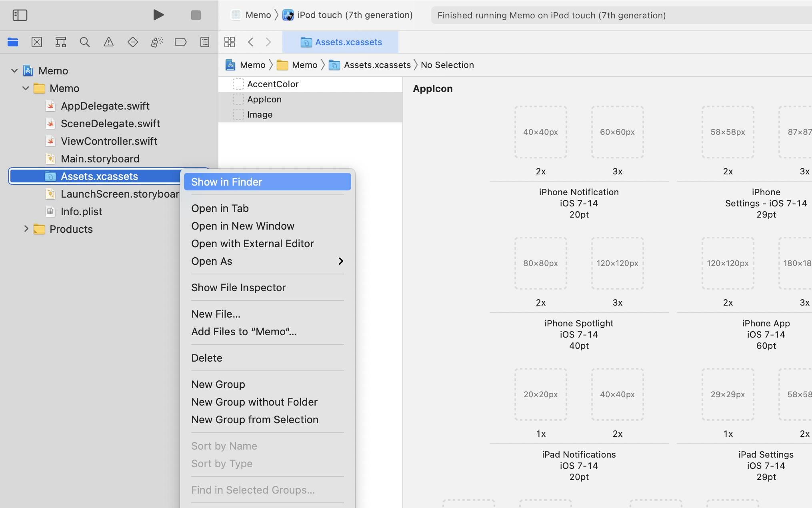
Task: Click the iPod touch device selector
Action: (x=354, y=15)
